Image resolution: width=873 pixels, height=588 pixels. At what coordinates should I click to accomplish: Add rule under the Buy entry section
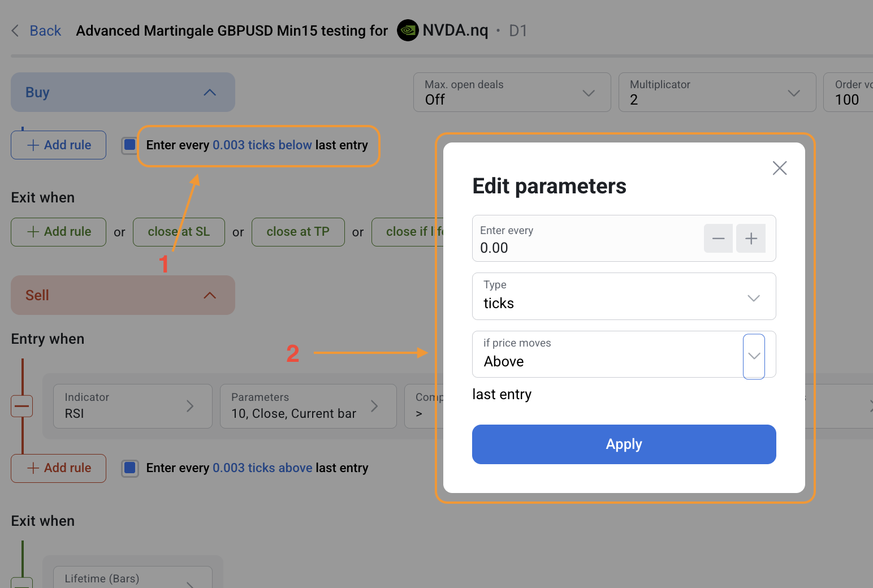click(59, 145)
